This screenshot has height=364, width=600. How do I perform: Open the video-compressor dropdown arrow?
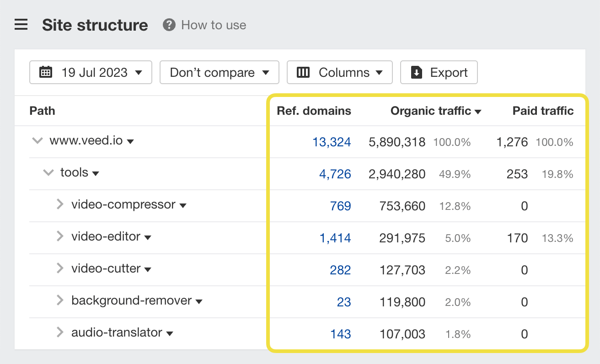[183, 206]
